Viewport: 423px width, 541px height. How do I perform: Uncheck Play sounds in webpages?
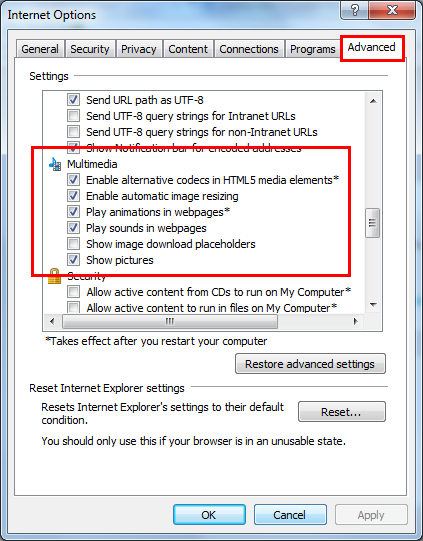(x=73, y=228)
